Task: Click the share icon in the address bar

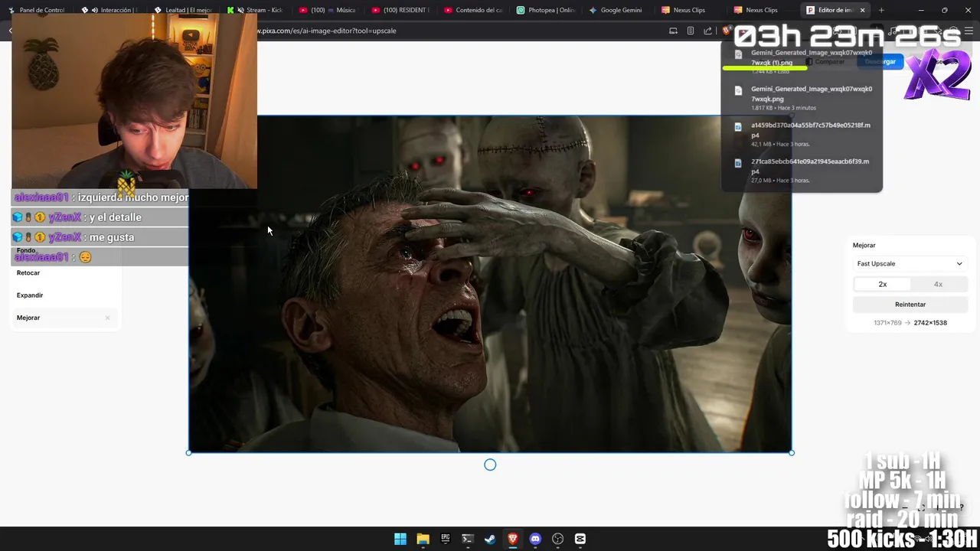Action: pos(707,31)
